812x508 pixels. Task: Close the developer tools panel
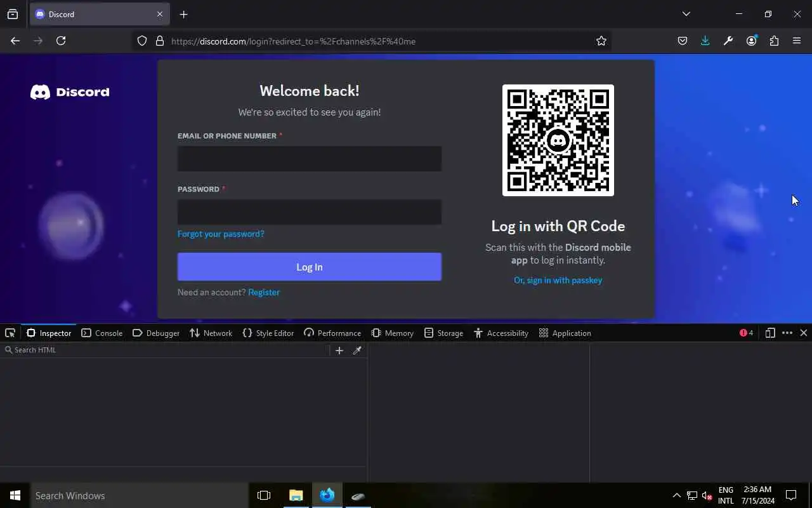coord(804,333)
